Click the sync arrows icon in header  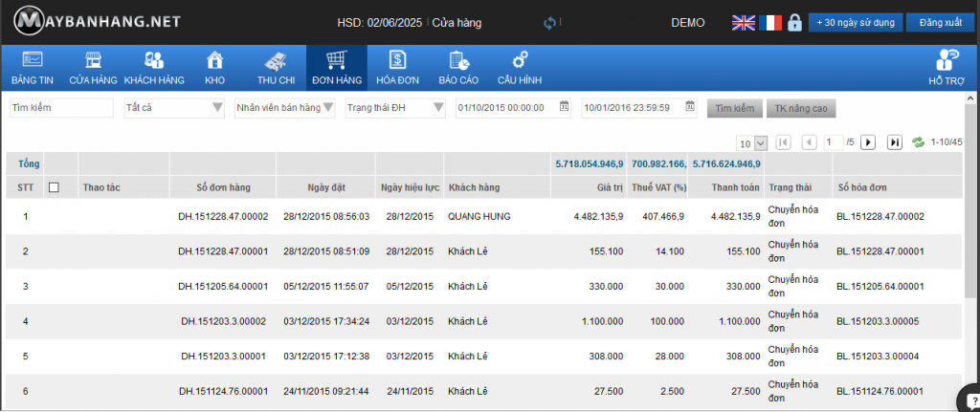tap(550, 23)
